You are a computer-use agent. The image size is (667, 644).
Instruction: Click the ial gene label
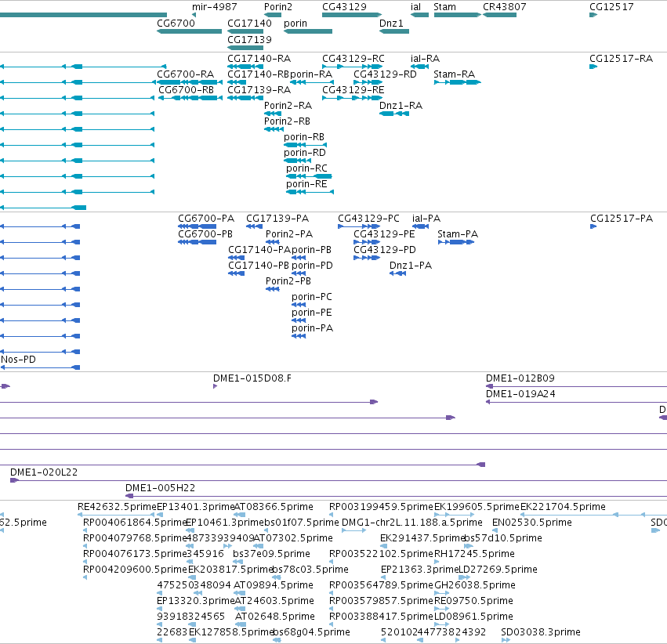click(x=415, y=7)
